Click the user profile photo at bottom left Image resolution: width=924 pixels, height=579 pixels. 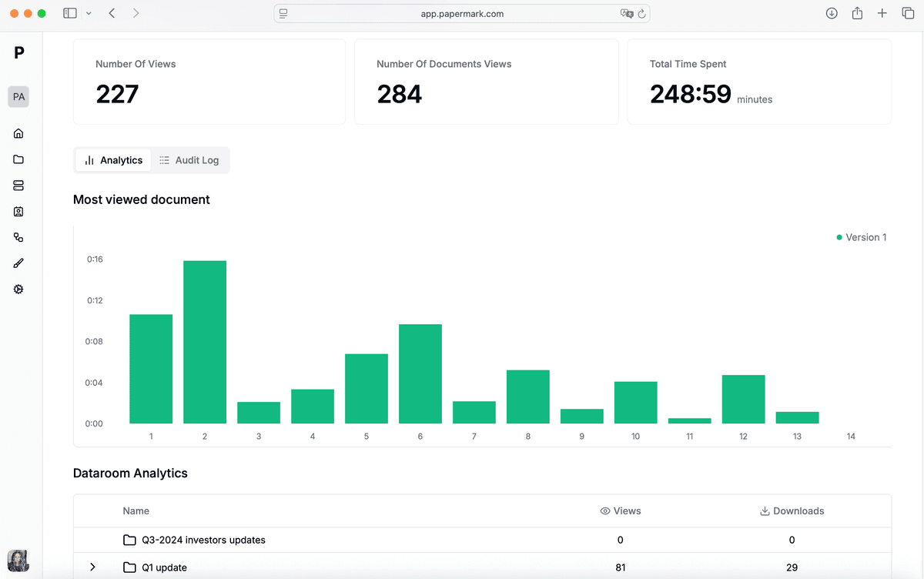[18, 561]
